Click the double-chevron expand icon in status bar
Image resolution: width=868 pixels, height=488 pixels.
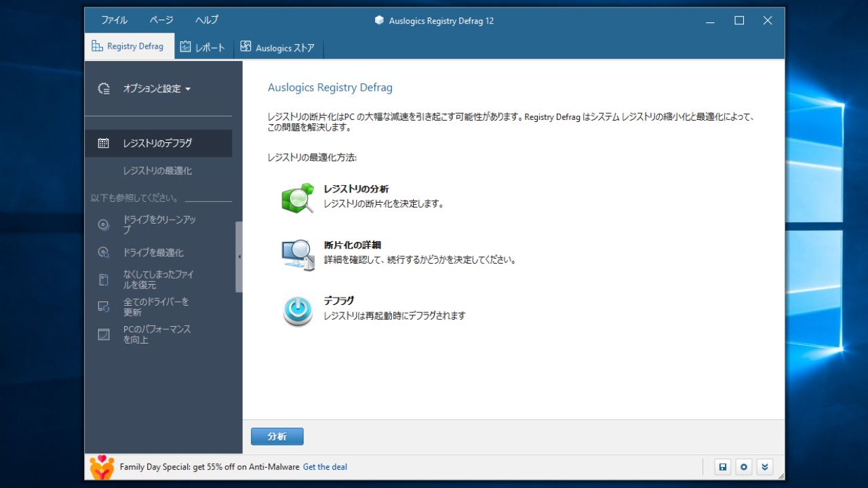(x=765, y=467)
